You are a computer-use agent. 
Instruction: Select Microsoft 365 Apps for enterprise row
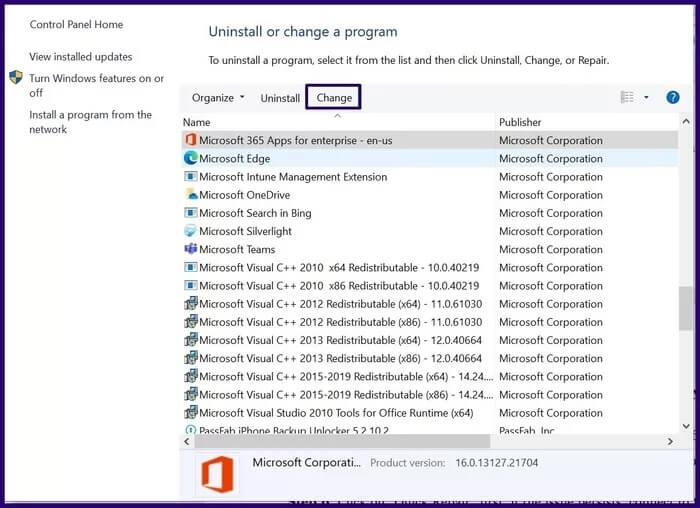(429, 140)
